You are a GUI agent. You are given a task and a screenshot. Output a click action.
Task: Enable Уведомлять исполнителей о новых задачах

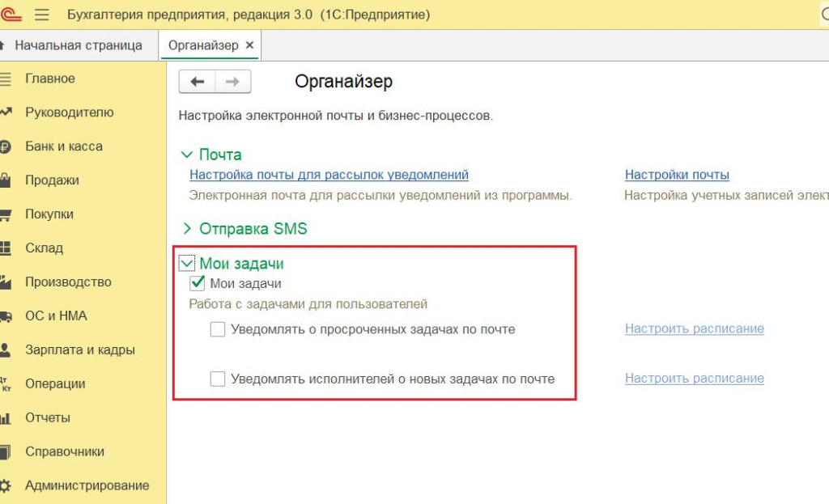[x=218, y=379]
